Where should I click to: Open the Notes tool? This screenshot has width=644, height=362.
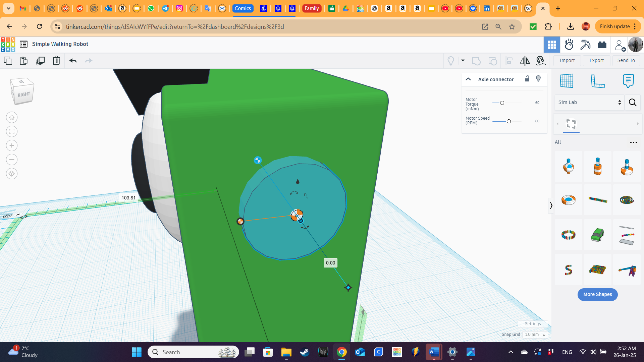(628, 81)
